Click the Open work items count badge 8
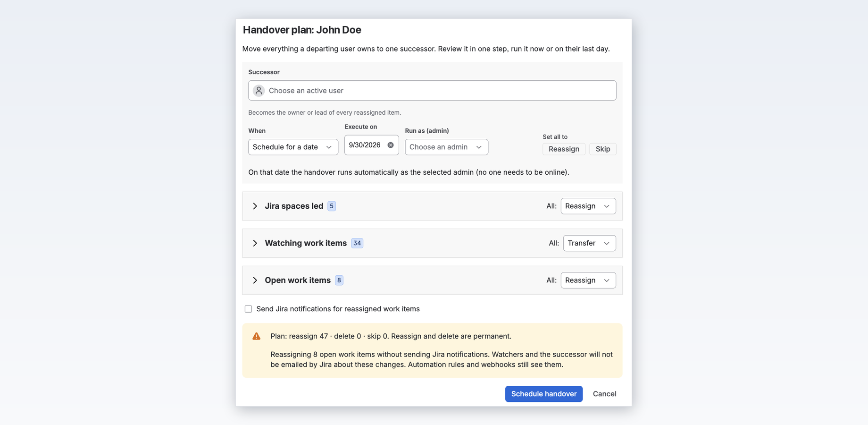The width and height of the screenshot is (868, 425). coord(339,280)
